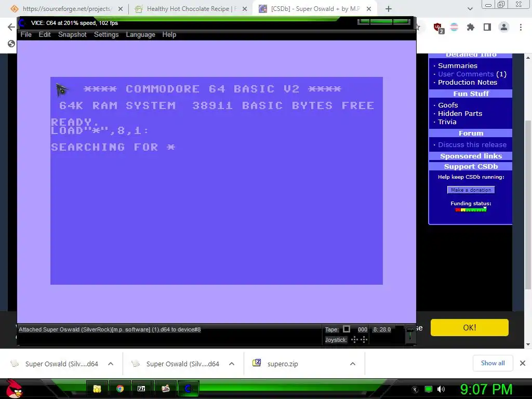Click the joystick port indicator dots
The width and height of the screenshot is (532, 399).
point(360,340)
